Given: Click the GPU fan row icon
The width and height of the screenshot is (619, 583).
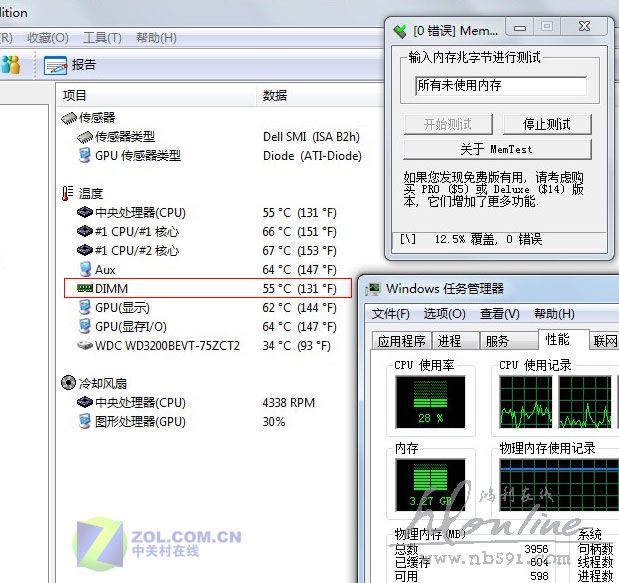Looking at the screenshot, I should point(84,421).
